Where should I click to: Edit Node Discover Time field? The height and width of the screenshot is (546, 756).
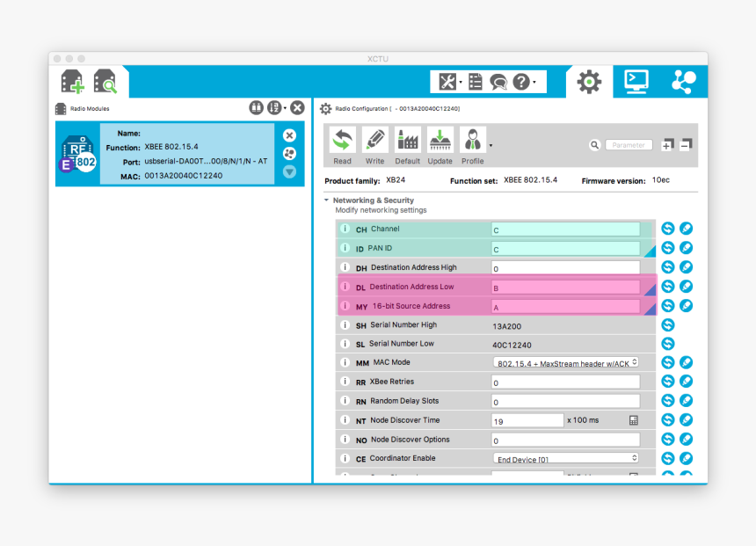pyautogui.click(x=527, y=420)
